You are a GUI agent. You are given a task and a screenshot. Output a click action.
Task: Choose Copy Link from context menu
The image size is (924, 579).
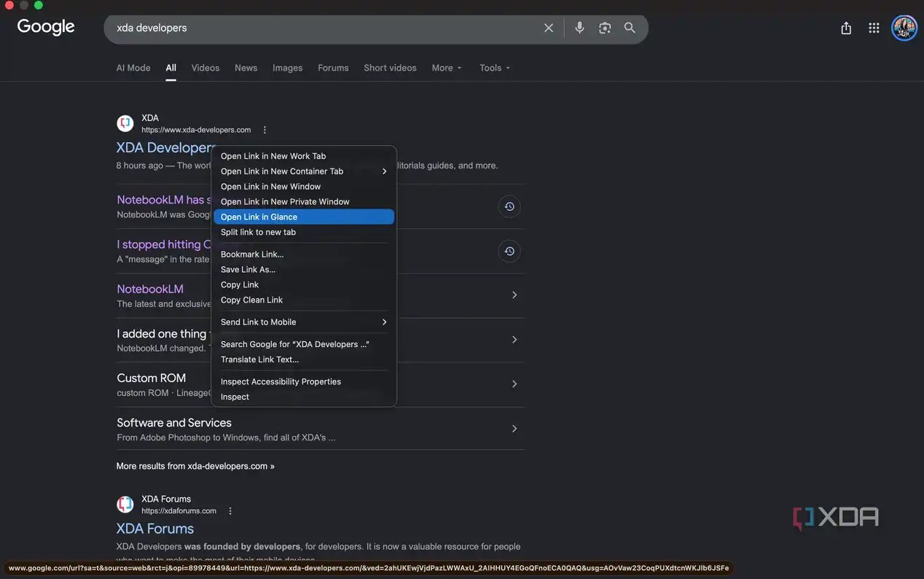pyautogui.click(x=304, y=285)
